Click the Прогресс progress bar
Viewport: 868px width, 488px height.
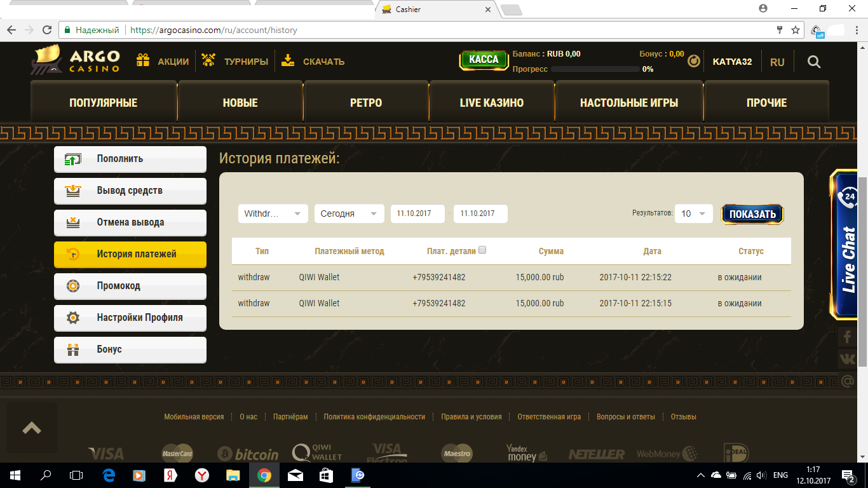point(595,69)
